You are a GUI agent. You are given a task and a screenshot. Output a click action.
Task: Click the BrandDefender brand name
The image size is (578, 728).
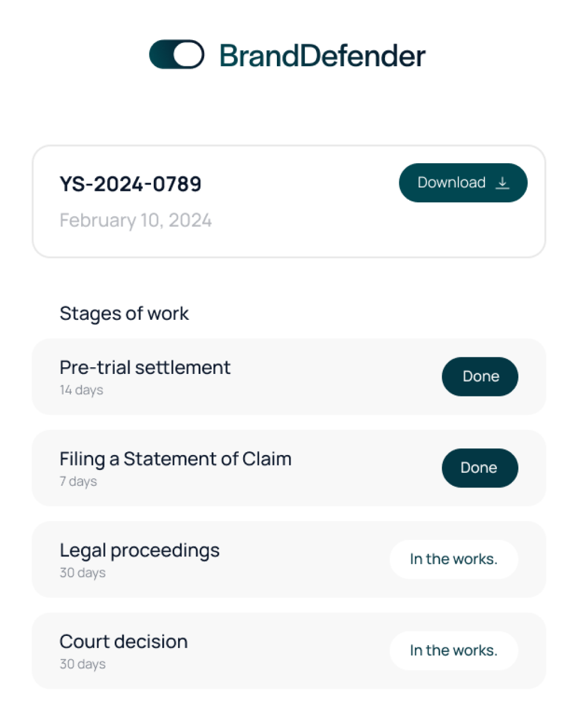click(x=323, y=56)
